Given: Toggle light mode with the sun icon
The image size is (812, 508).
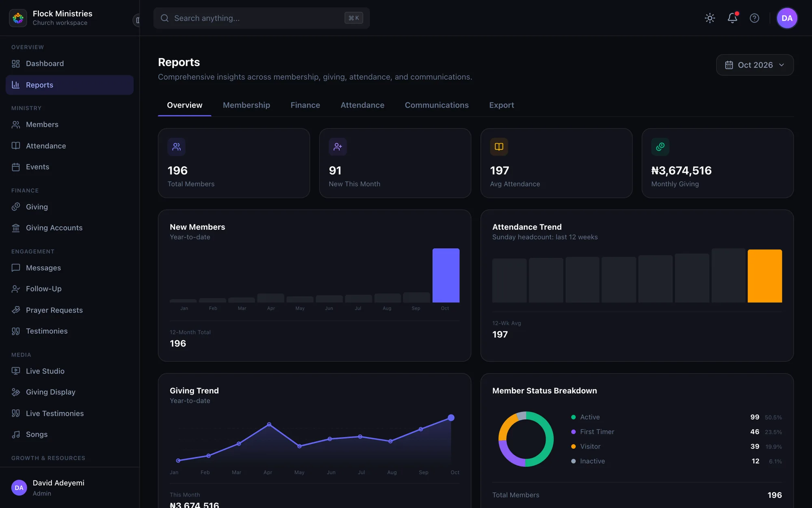Looking at the screenshot, I should click(710, 18).
